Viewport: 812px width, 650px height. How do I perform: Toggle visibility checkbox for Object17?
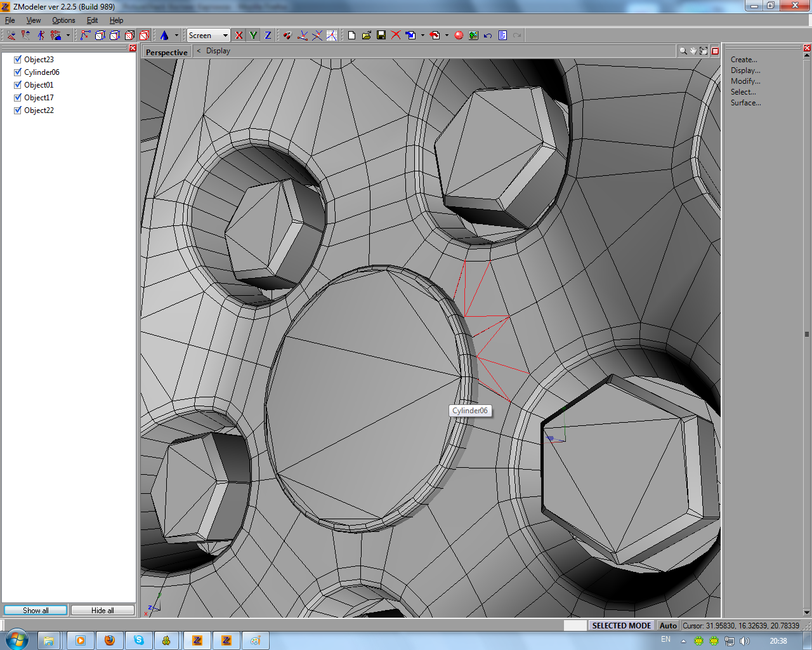click(x=18, y=98)
